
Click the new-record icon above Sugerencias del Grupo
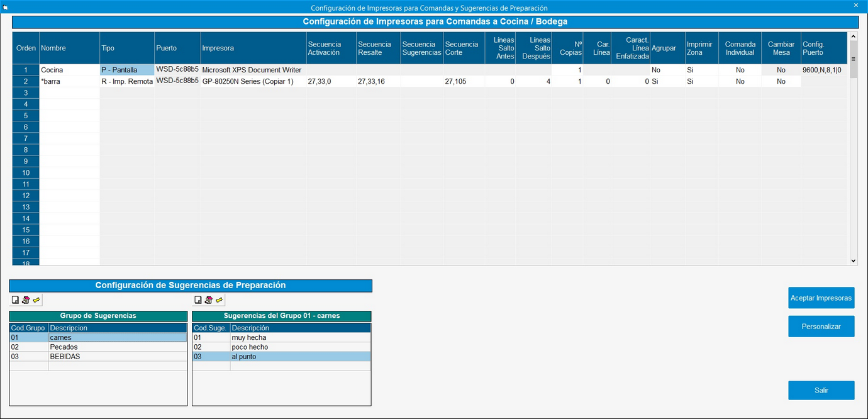(198, 300)
